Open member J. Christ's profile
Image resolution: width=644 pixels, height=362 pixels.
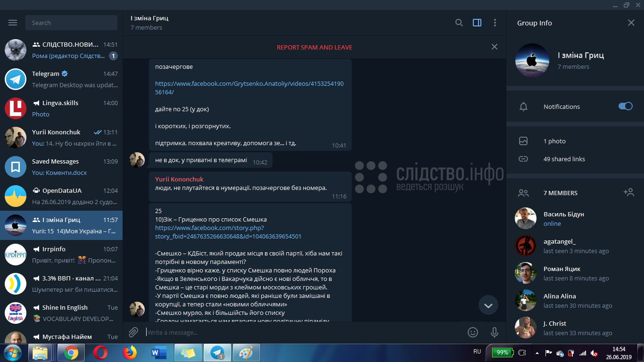pyautogui.click(x=575, y=328)
